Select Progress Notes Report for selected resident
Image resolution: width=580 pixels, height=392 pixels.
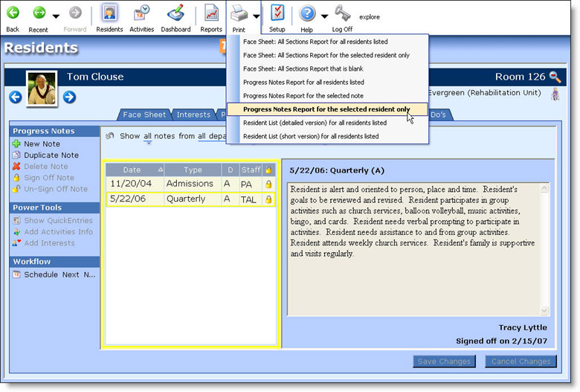326,109
